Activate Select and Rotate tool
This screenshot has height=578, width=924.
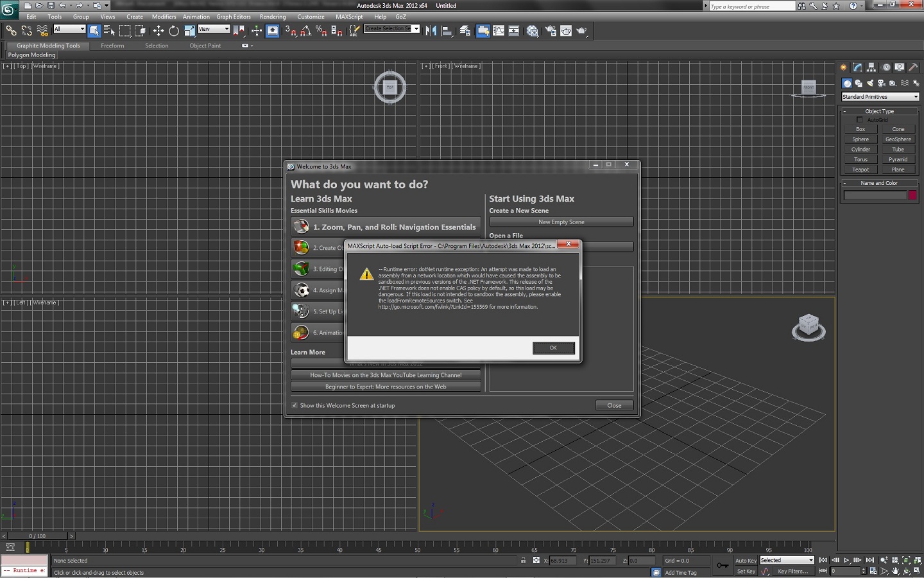(174, 30)
